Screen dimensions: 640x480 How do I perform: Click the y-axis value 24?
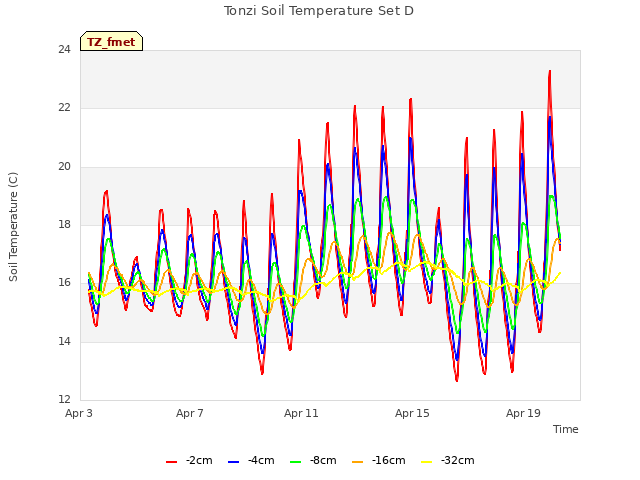coord(64,49)
